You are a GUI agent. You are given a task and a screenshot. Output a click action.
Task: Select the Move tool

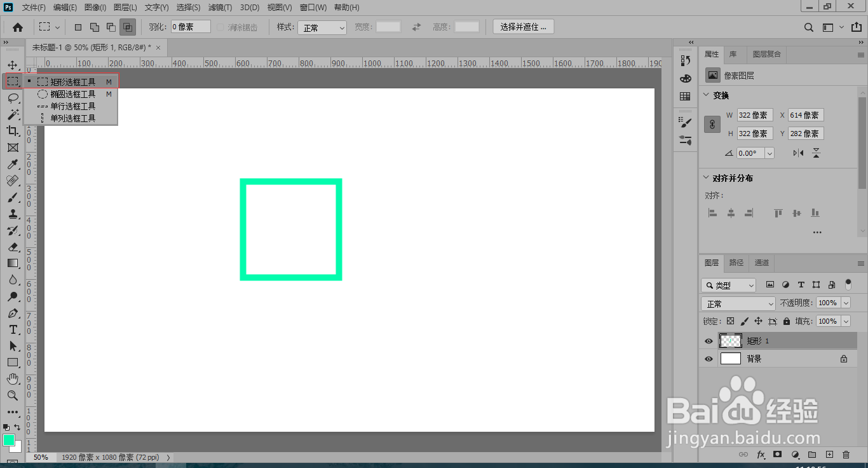[x=13, y=65]
